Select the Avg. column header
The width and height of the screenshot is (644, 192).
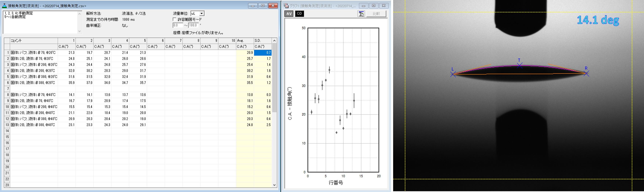[245, 40]
